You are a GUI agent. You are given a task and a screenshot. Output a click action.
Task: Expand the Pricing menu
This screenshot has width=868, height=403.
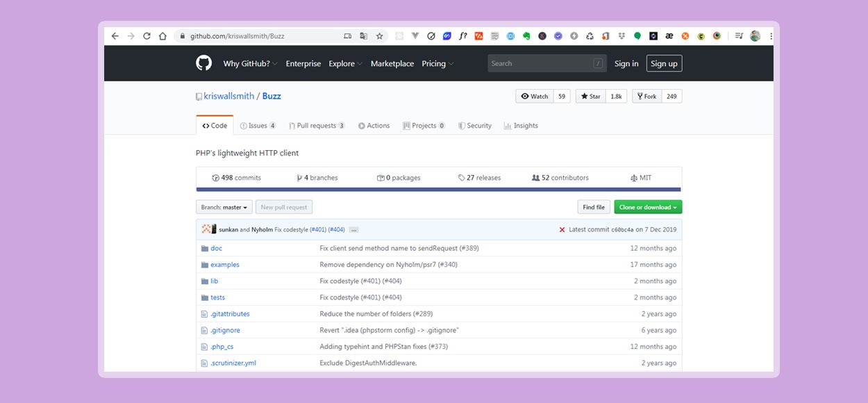[x=437, y=63]
